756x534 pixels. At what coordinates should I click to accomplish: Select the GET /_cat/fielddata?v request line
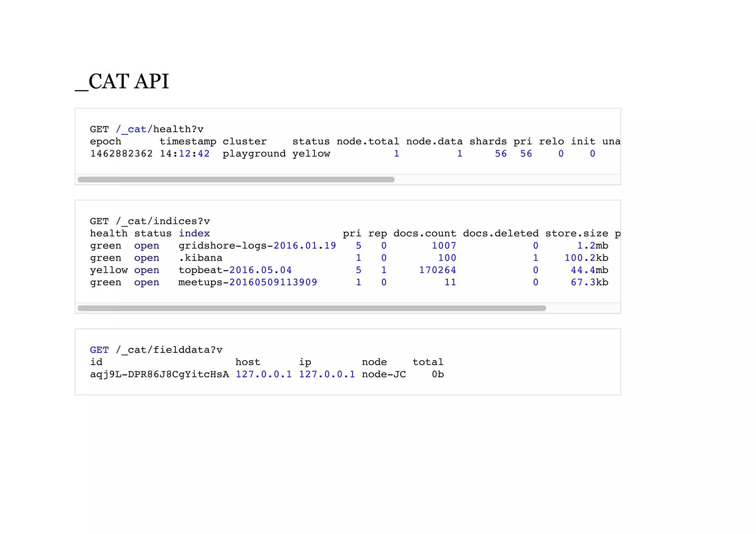(x=156, y=350)
